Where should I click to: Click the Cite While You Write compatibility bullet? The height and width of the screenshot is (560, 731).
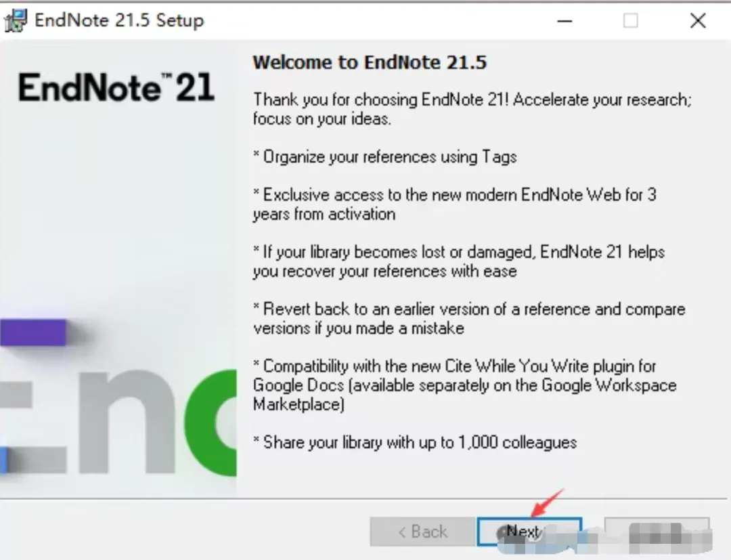[464, 385]
